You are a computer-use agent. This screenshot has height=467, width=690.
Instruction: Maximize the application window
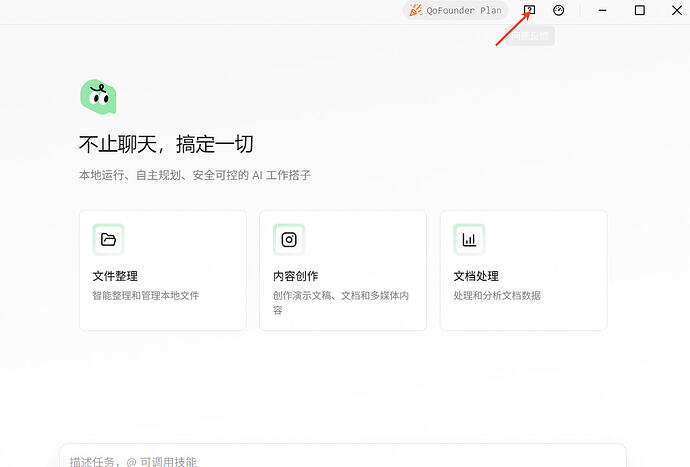coord(640,10)
